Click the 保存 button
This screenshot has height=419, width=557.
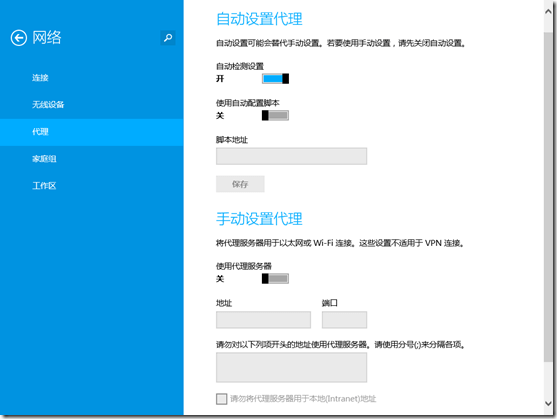[240, 184]
